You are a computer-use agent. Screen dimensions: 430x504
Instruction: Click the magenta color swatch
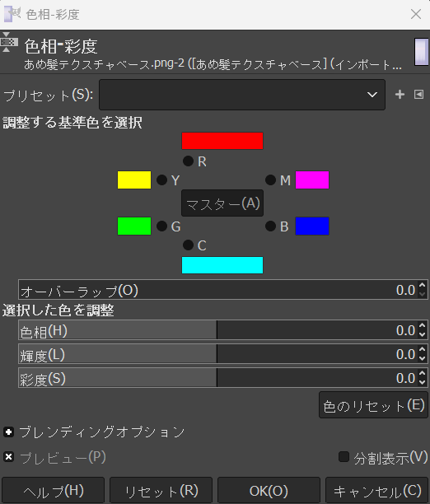[x=312, y=180]
